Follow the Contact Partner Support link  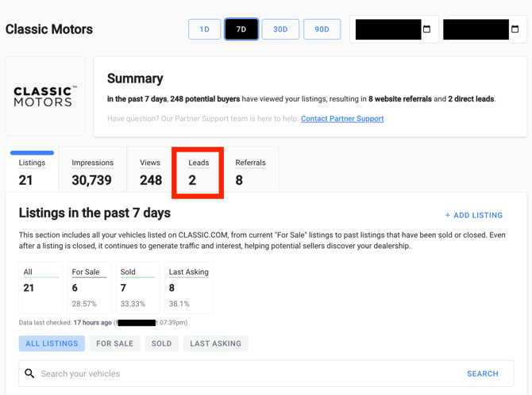(x=342, y=119)
